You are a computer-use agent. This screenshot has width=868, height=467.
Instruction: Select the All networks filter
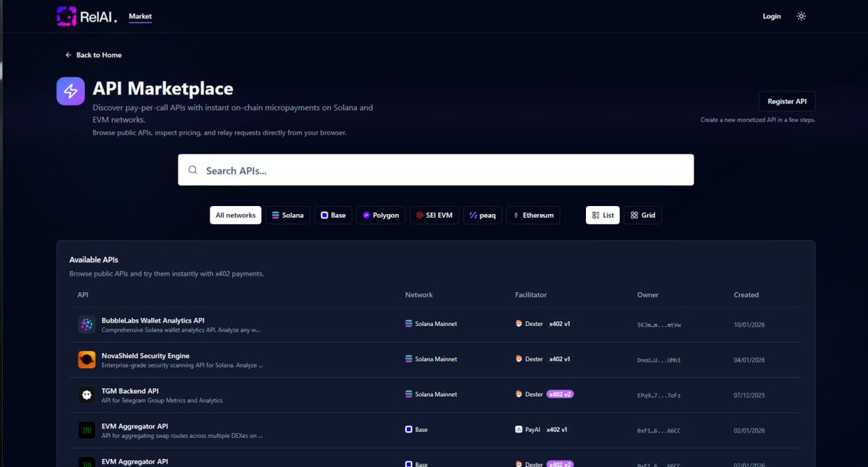(236, 215)
